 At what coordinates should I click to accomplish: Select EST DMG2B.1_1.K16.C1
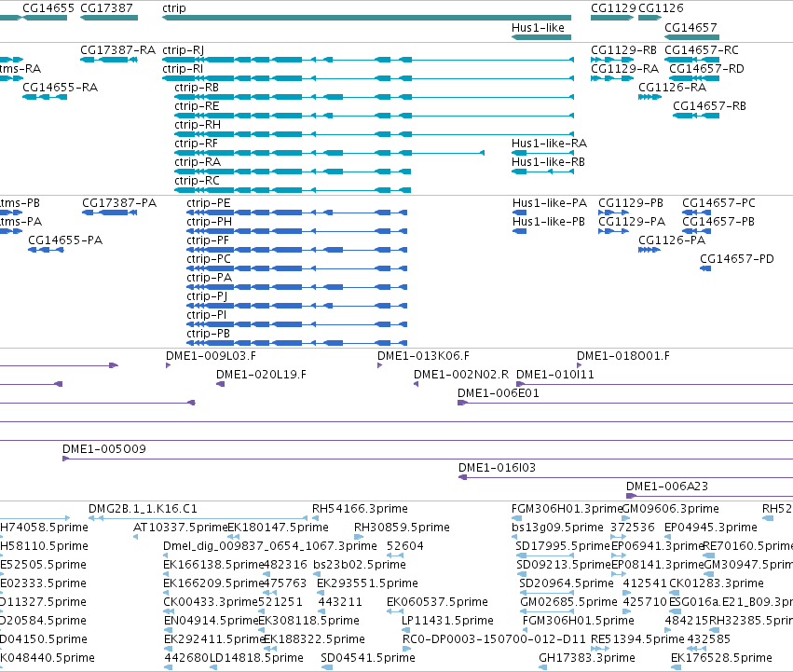(x=143, y=509)
